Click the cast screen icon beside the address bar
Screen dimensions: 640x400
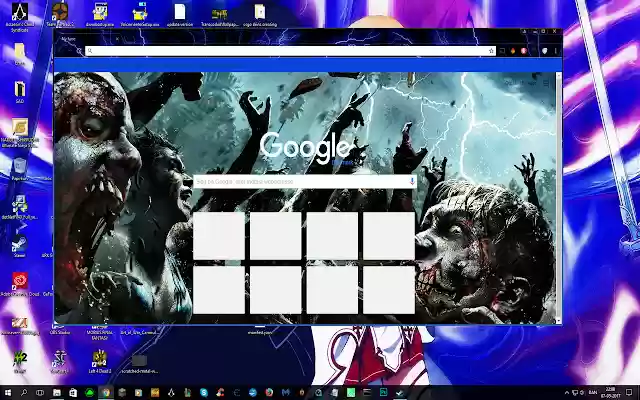[502, 51]
